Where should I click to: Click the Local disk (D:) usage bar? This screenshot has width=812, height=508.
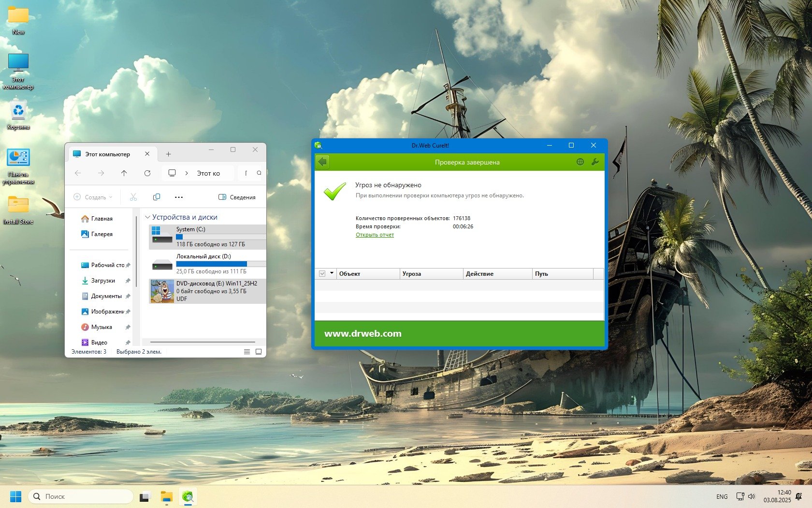pos(220,264)
